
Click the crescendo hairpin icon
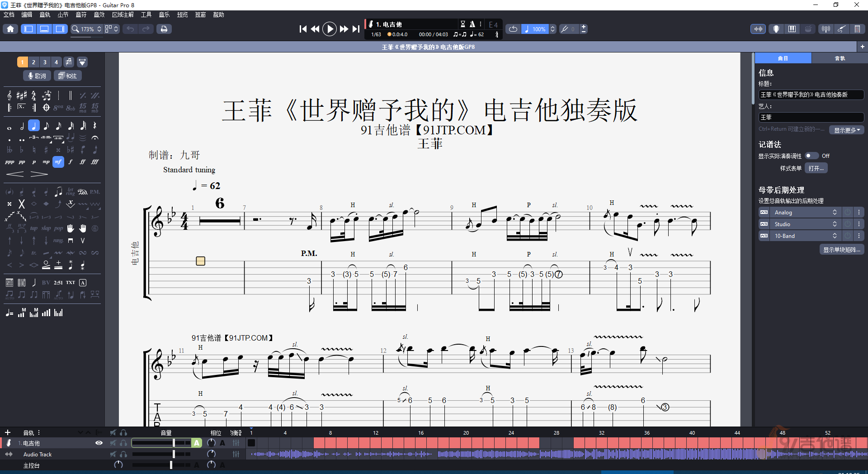(x=15, y=174)
